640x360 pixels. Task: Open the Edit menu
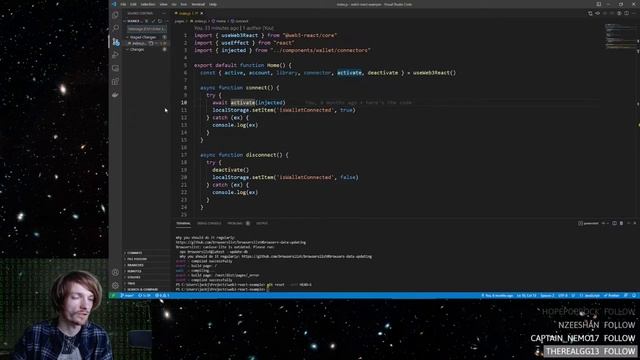click(133, 4)
